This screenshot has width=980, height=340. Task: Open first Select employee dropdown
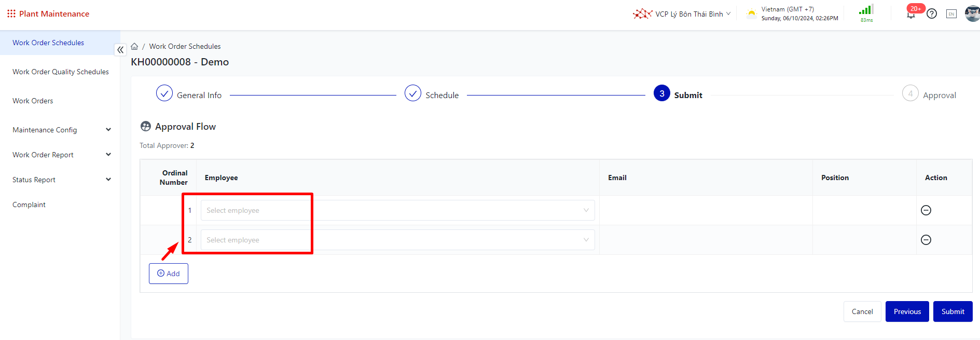coord(397,210)
